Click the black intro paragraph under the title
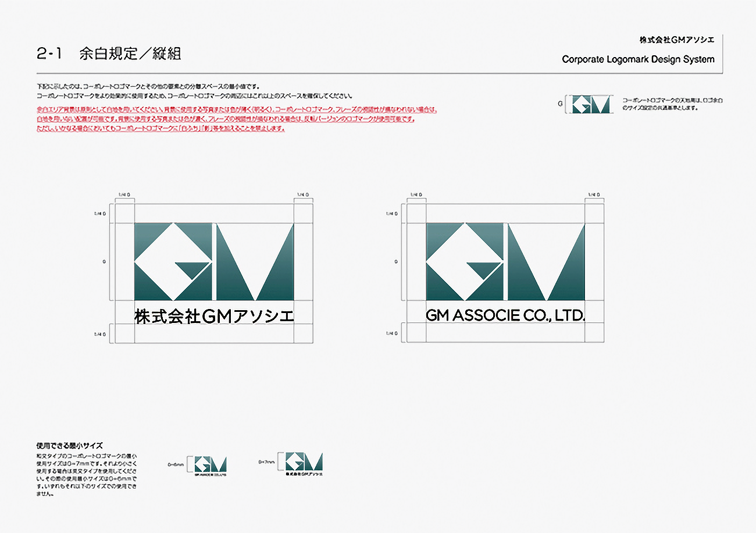The image size is (756, 533). pyautogui.click(x=194, y=91)
